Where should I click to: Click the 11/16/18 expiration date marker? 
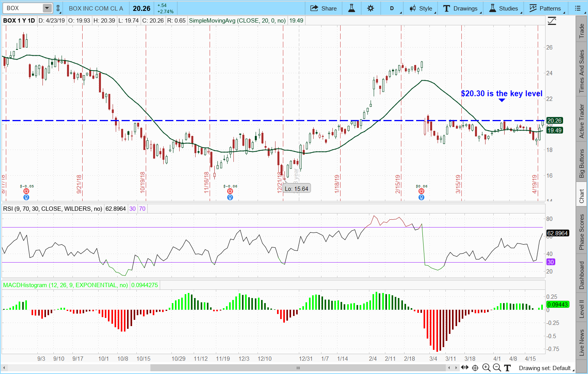(207, 183)
